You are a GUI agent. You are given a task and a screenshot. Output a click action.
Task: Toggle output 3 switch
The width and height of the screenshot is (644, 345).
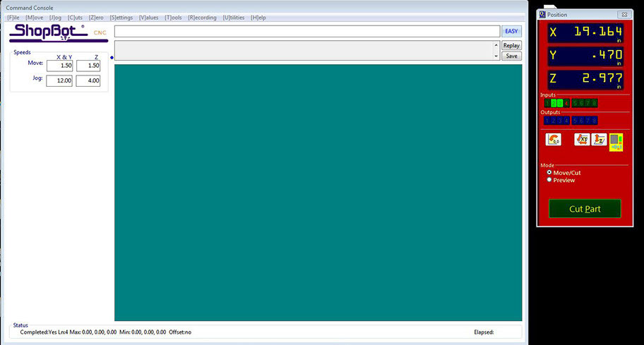click(560, 121)
